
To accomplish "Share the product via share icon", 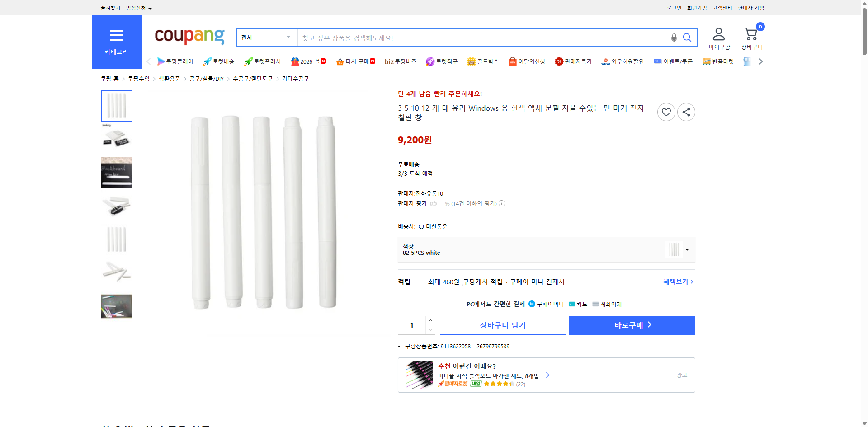I will 686,112.
